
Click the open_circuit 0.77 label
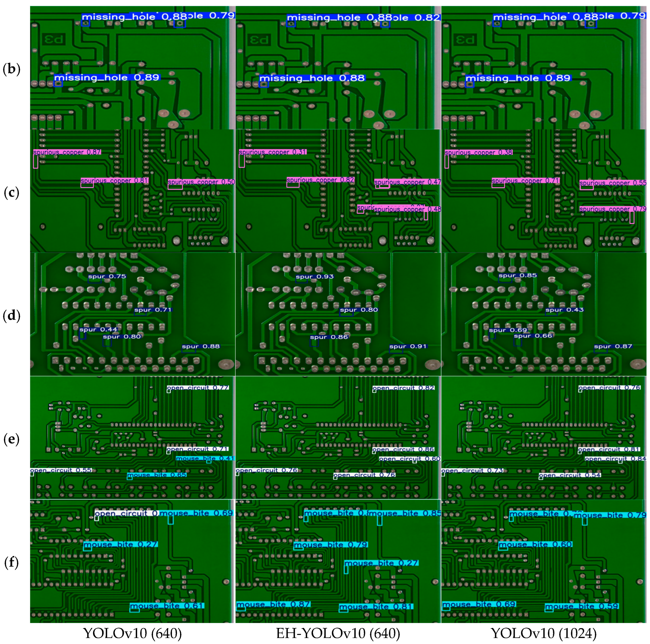[198, 388]
